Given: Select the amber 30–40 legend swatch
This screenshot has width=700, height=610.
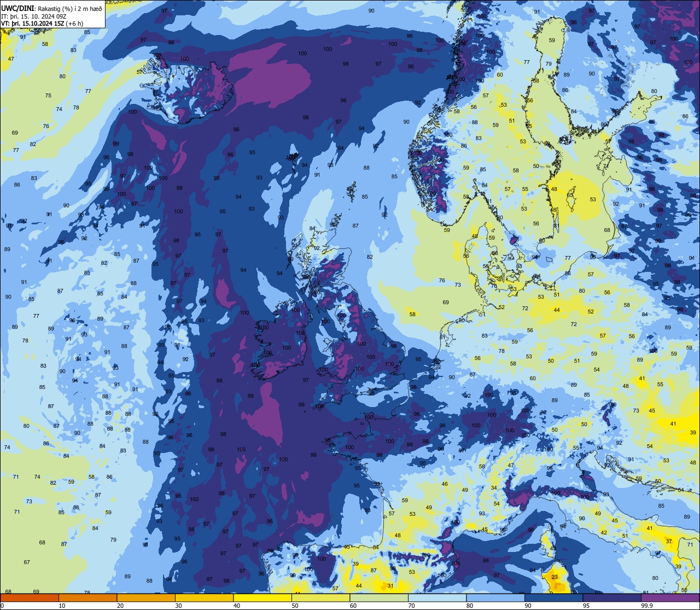Looking at the screenshot, I should (x=204, y=597).
